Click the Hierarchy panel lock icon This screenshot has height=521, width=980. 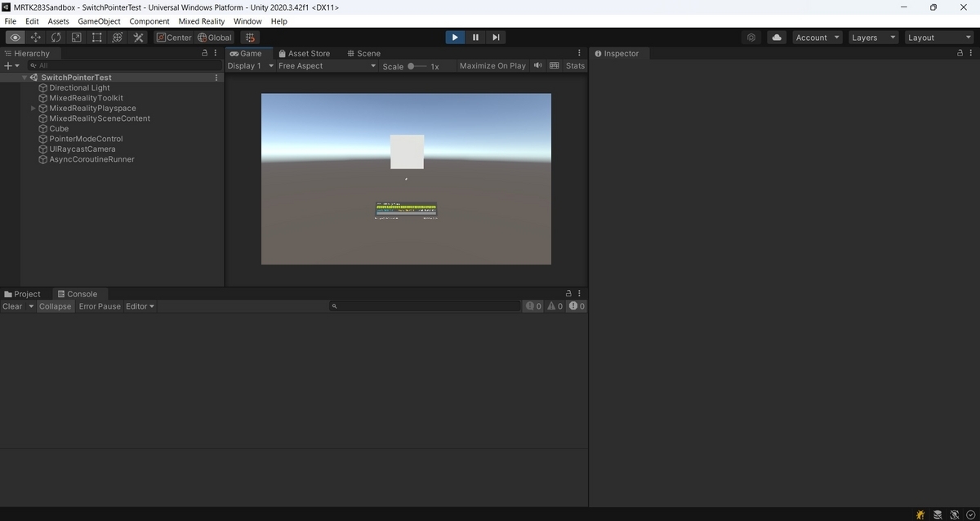pyautogui.click(x=205, y=53)
